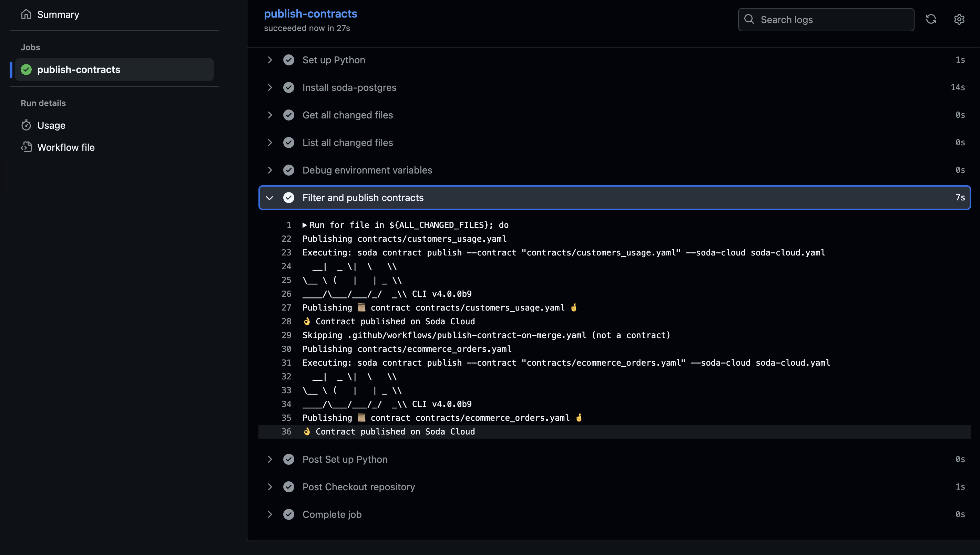Open Usage under Run details

(x=51, y=125)
